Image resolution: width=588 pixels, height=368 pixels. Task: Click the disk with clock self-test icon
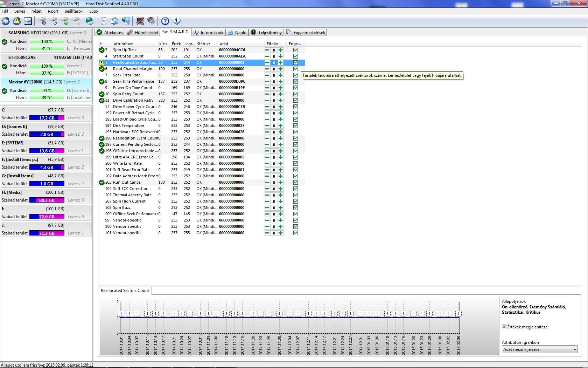pos(53,21)
